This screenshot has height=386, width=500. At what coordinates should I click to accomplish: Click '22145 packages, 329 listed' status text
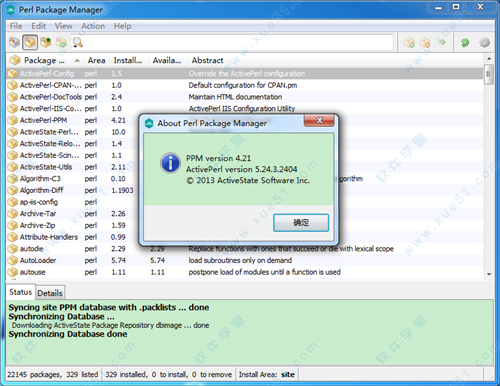[x=53, y=375]
